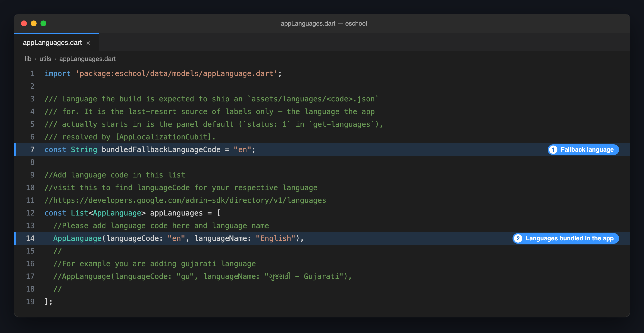Close the appLanguages.dart tab
The image size is (644, 333).
point(88,43)
